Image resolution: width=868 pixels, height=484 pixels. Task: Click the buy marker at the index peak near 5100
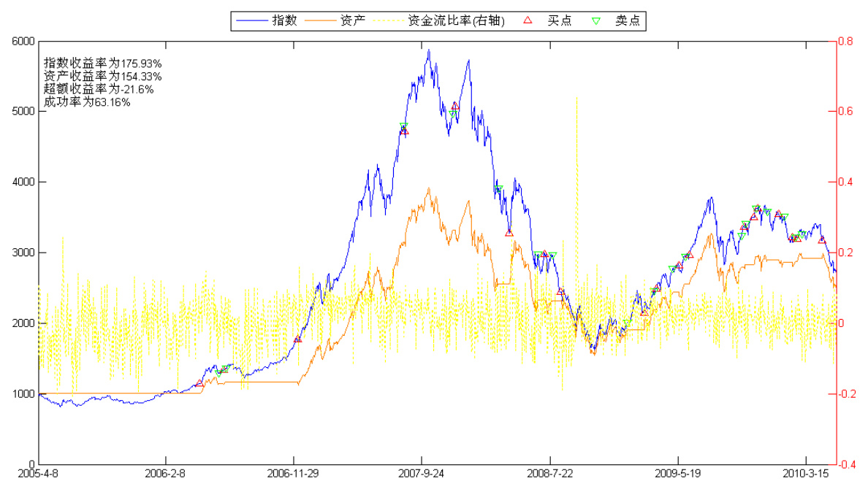[x=455, y=106]
